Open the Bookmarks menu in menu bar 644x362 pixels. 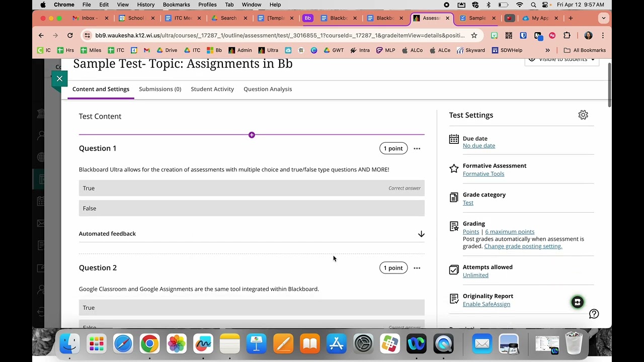point(176,5)
